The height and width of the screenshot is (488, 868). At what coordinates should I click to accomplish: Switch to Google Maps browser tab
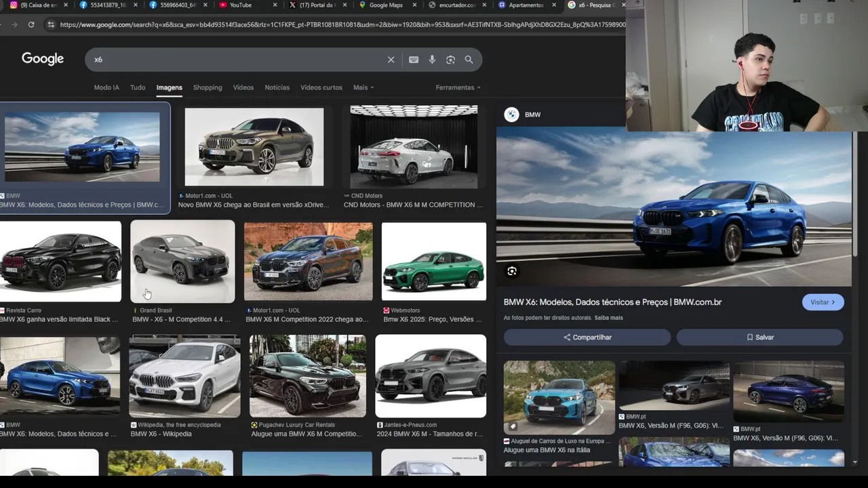(386, 5)
